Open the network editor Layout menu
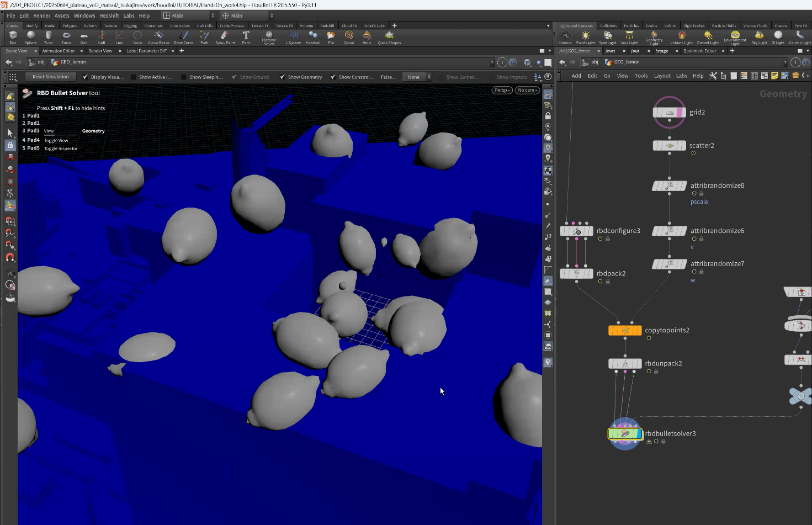The image size is (812, 525). point(662,76)
